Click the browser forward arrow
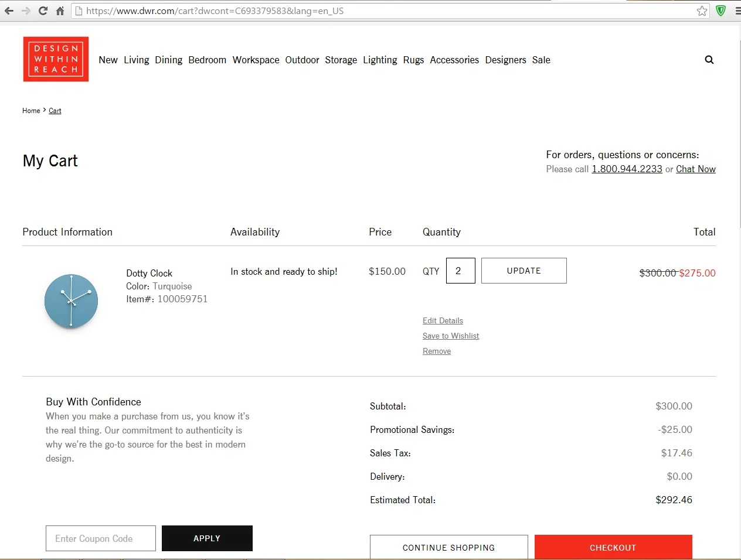Screen dimensions: 741x560 26,11
